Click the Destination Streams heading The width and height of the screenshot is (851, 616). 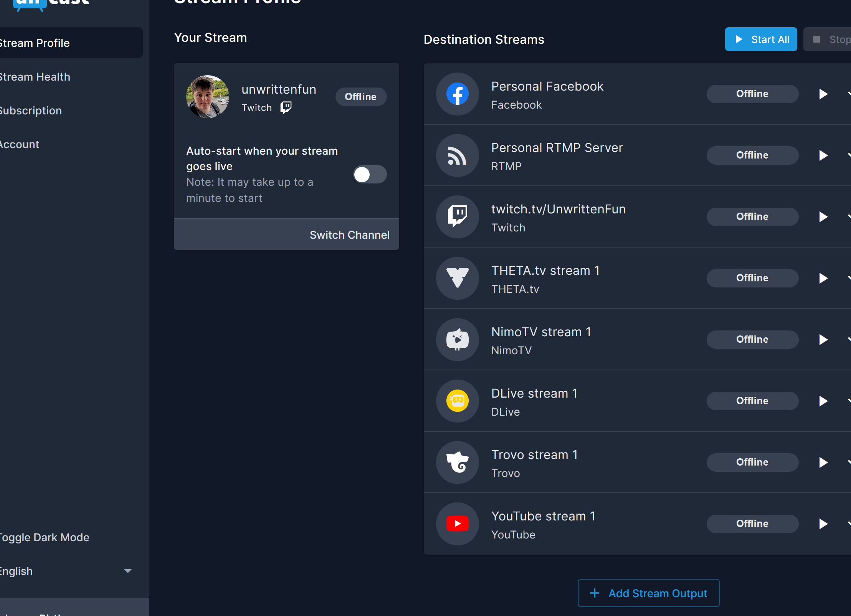point(484,40)
